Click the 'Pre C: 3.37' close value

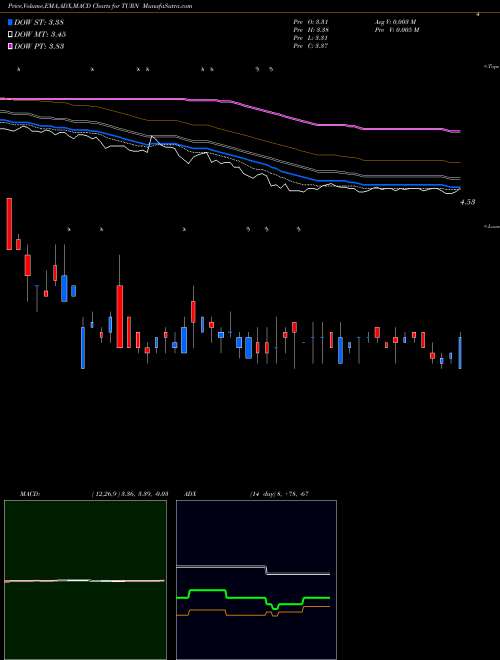point(311,46)
